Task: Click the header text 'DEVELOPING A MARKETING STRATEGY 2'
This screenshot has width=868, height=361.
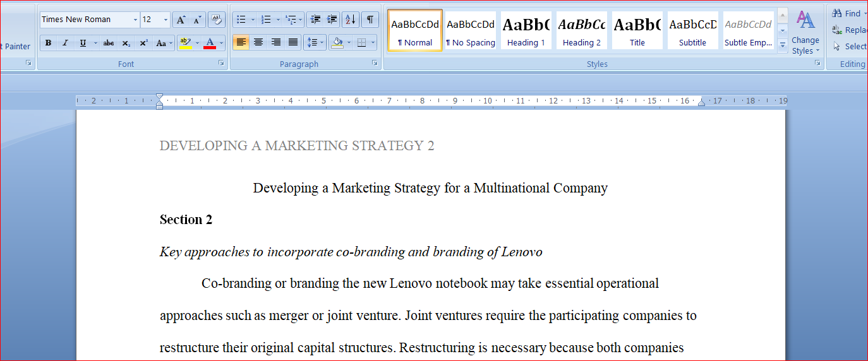Action: click(x=297, y=146)
